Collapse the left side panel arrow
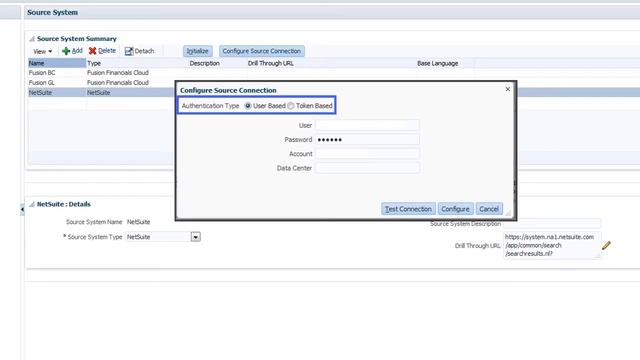 (22, 209)
